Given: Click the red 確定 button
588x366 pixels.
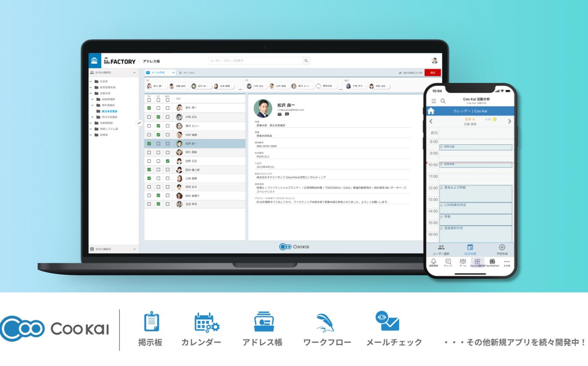Looking at the screenshot, I should pos(433,73).
